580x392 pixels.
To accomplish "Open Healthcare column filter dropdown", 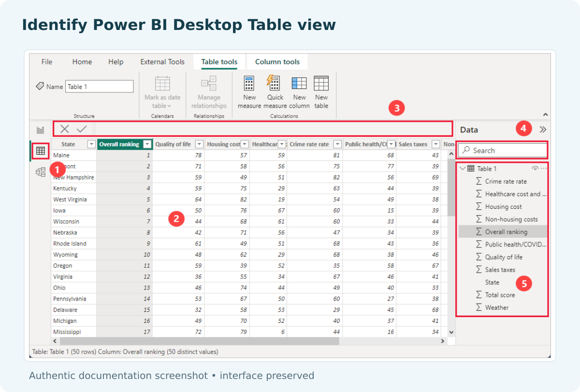I will pos(282,144).
